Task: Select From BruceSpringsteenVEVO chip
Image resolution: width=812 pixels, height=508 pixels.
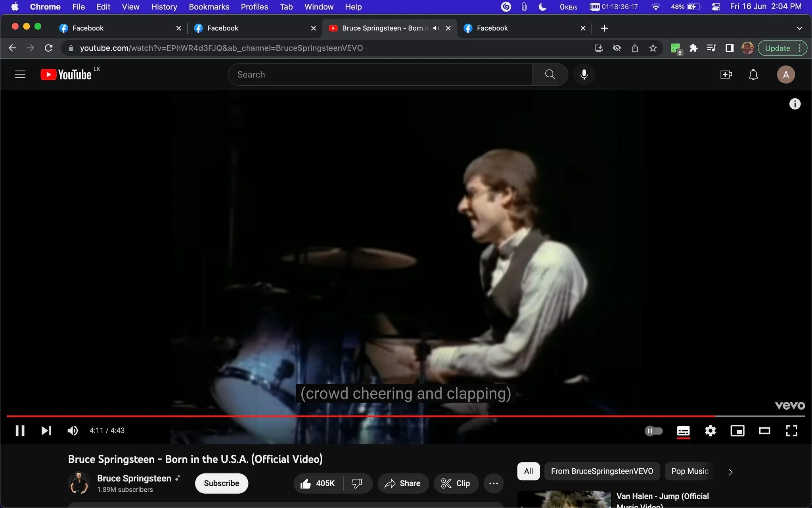Action: tap(602, 471)
